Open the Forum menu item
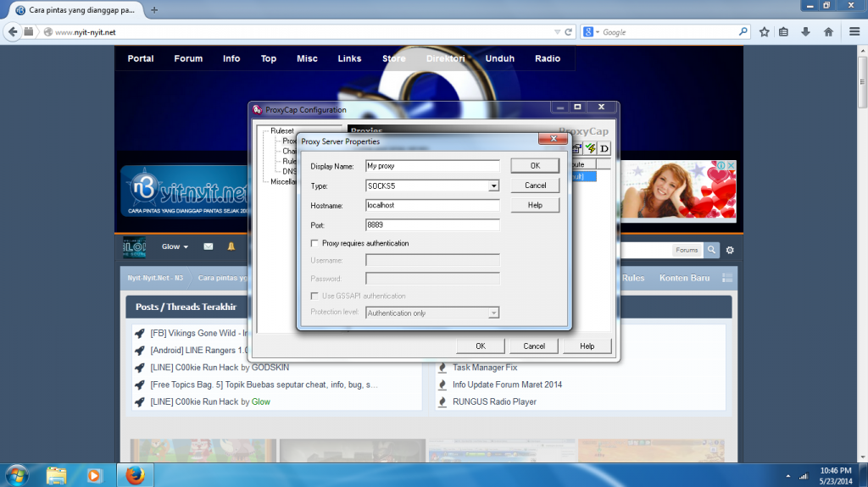 coord(188,58)
